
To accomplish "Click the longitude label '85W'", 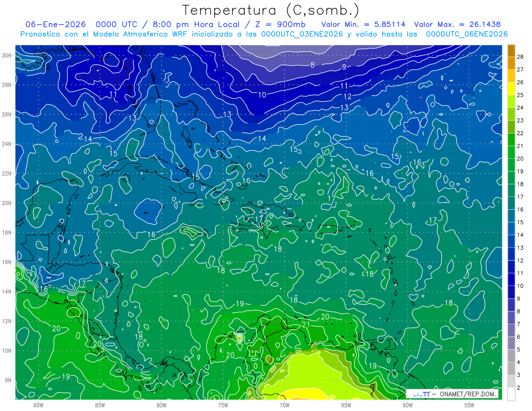I will tap(100, 405).
